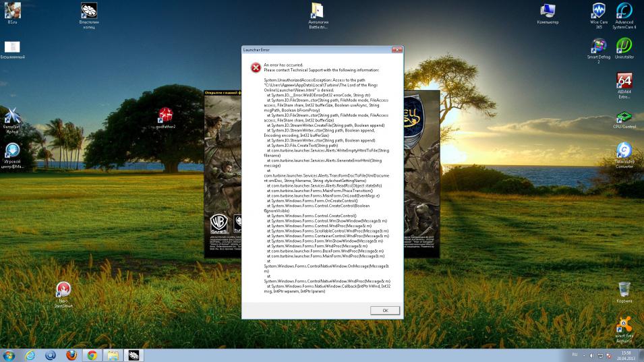Switch to LOTRO launcher taskbar button
Viewport: 644px width, 362px height.
[x=134, y=355]
